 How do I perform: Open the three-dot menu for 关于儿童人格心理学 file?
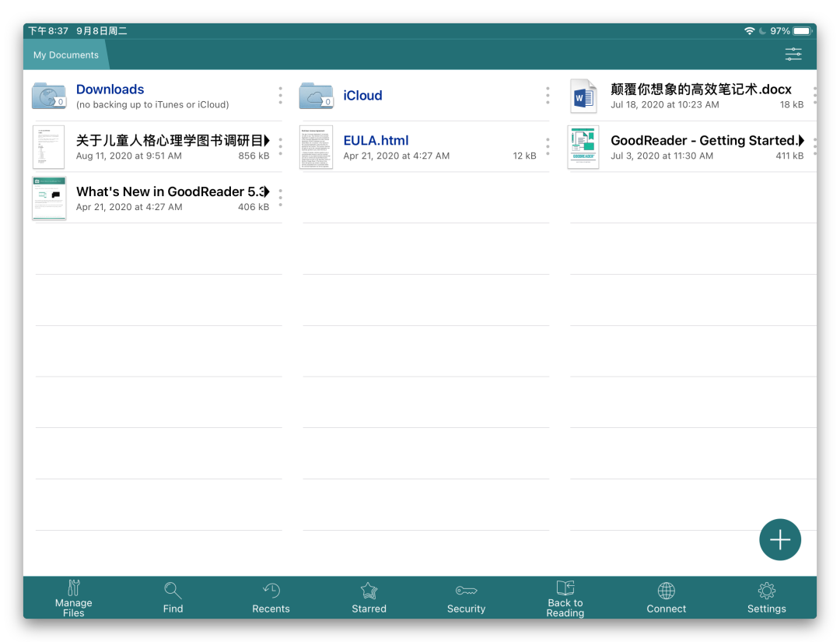pyautogui.click(x=280, y=146)
